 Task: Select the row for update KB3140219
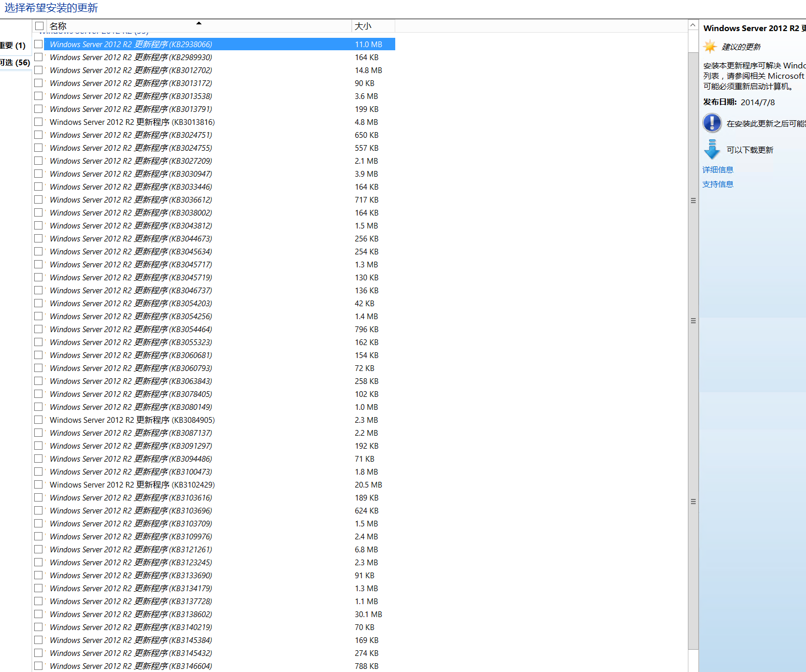point(214,627)
